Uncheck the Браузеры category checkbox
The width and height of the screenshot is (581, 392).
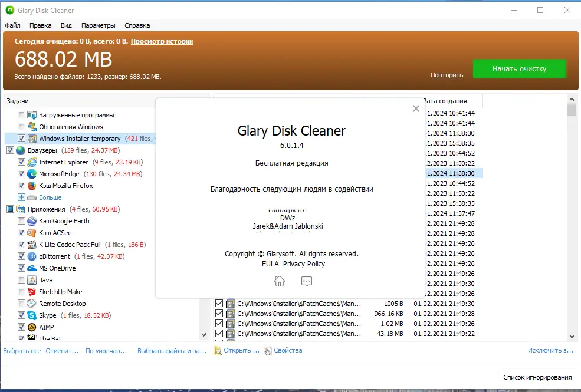coord(11,150)
